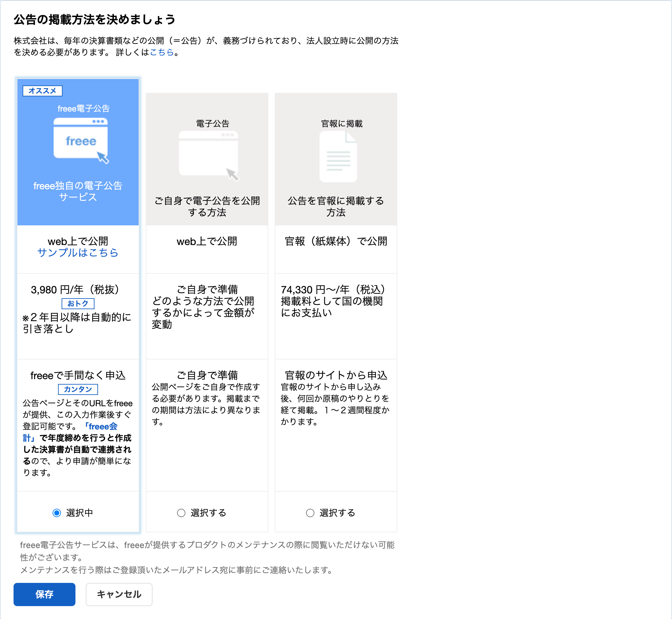Click the gray 電子公告 browser window icon
The image size is (672, 619).
pos(209,156)
